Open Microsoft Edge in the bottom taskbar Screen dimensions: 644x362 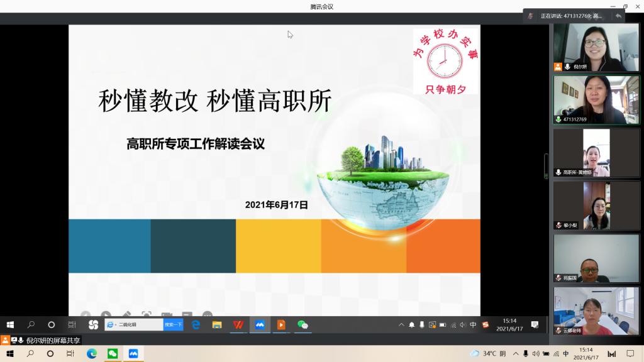point(92,354)
